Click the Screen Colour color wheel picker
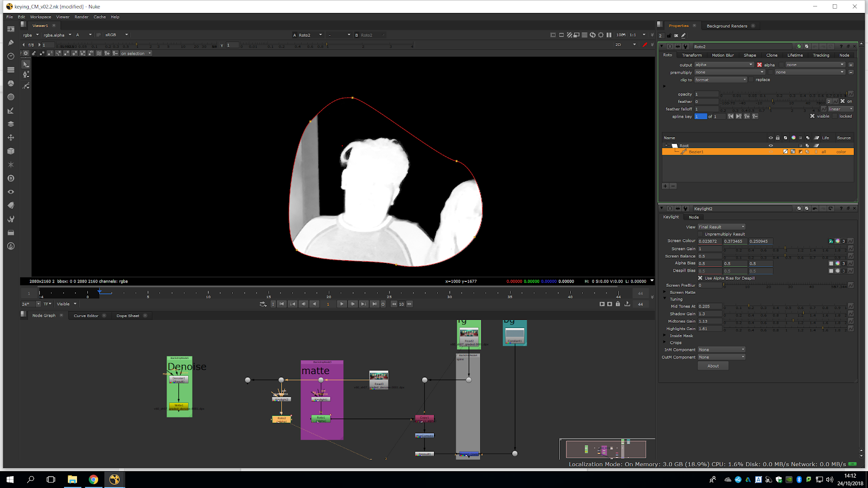The height and width of the screenshot is (488, 868). click(837, 241)
